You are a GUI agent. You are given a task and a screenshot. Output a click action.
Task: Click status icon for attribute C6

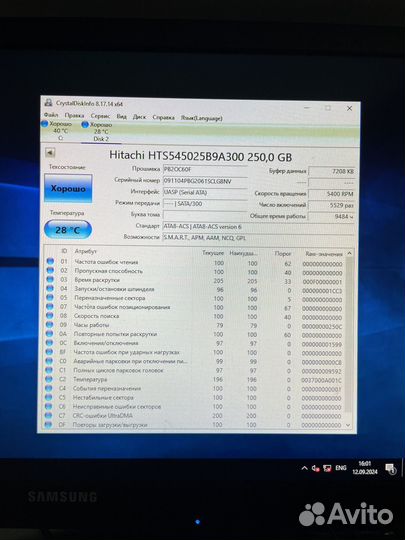(x=49, y=406)
